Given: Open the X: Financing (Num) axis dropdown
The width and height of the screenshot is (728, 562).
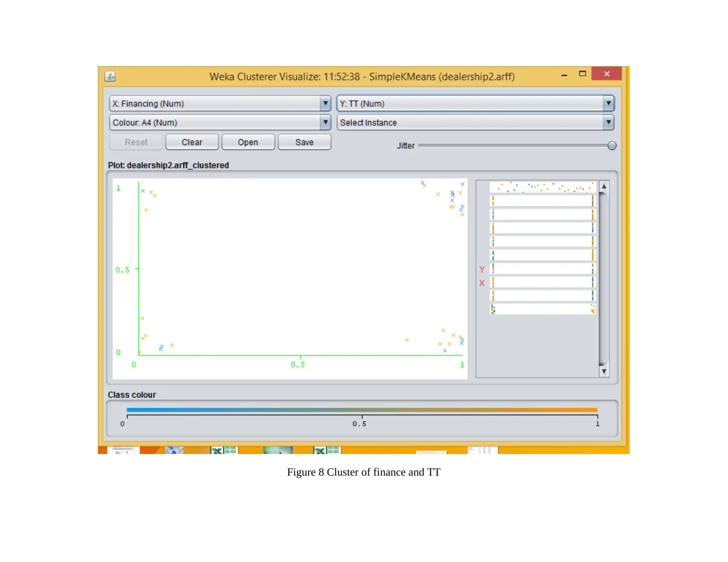Looking at the screenshot, I should pyautogui.click(x=220, y=104).
